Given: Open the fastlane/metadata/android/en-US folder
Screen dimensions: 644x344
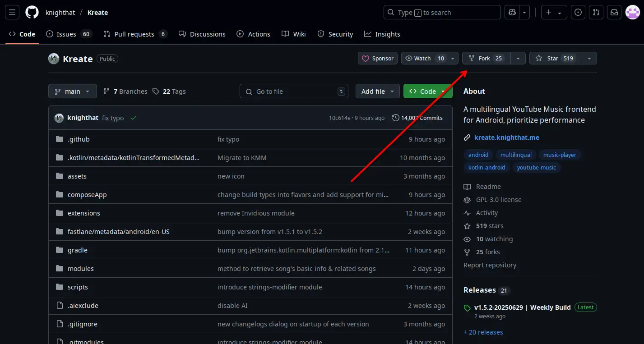Looking at the screenshot, I should click(x=119, y=232).
